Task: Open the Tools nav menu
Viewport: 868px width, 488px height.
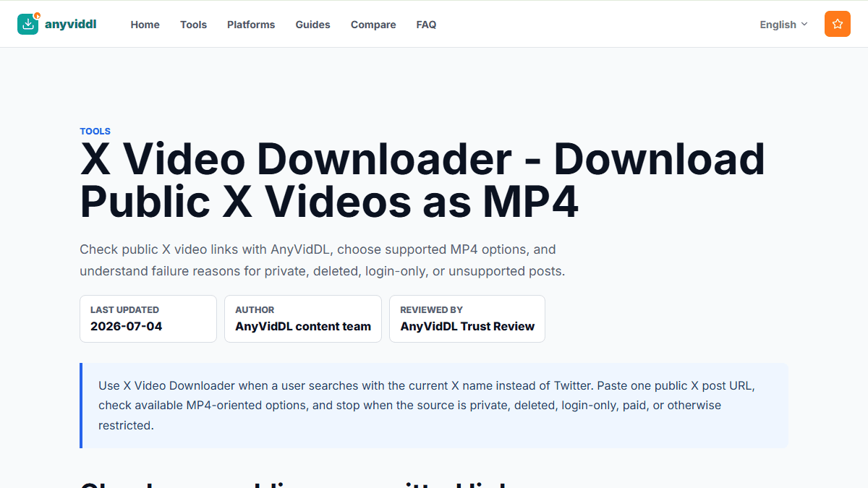Action: [194, 25]
